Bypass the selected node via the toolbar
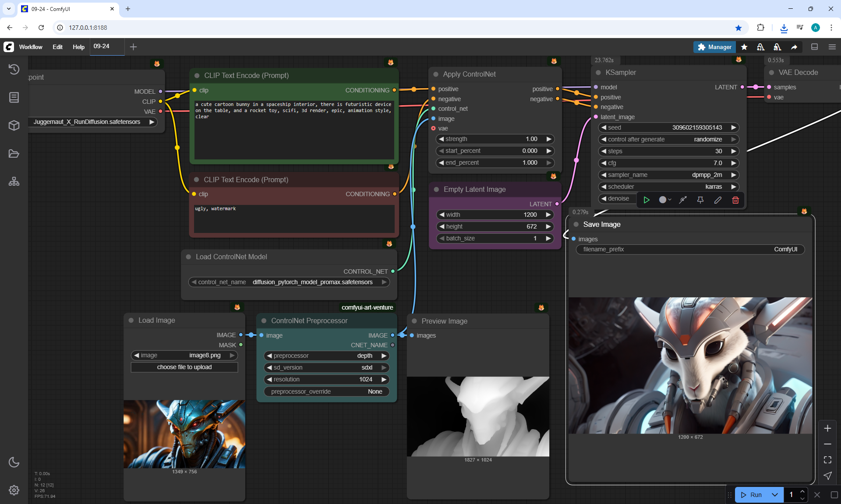Image resolution: width=841 pixels, height=504 pixels. tap(683, 200)
